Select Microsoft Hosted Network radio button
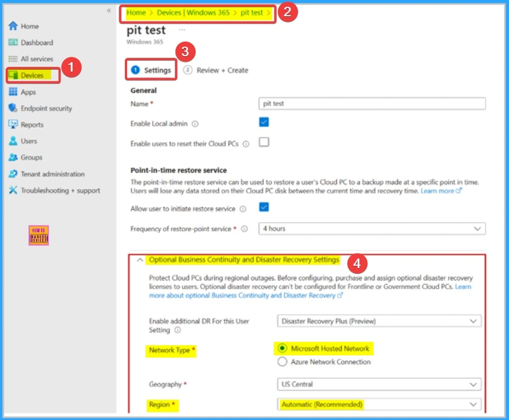Image resolution: width=509 pixels, height=420 pixels. coord(282,348)
